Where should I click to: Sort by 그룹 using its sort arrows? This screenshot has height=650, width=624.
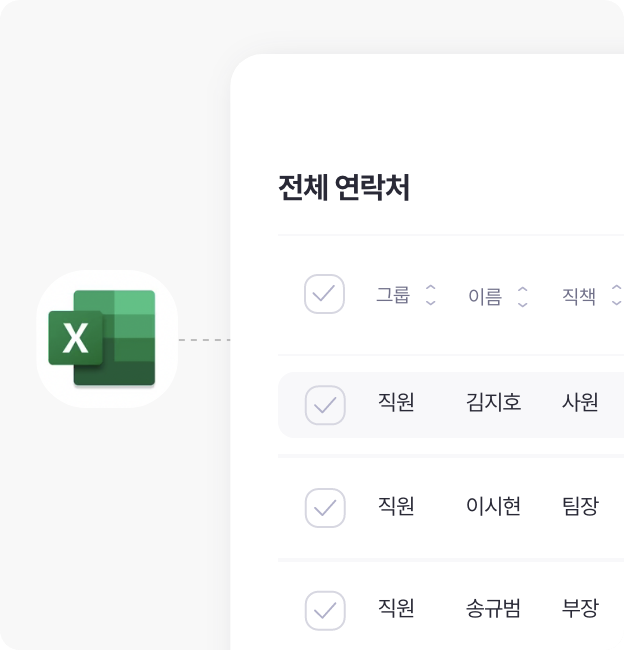point(431,295)
